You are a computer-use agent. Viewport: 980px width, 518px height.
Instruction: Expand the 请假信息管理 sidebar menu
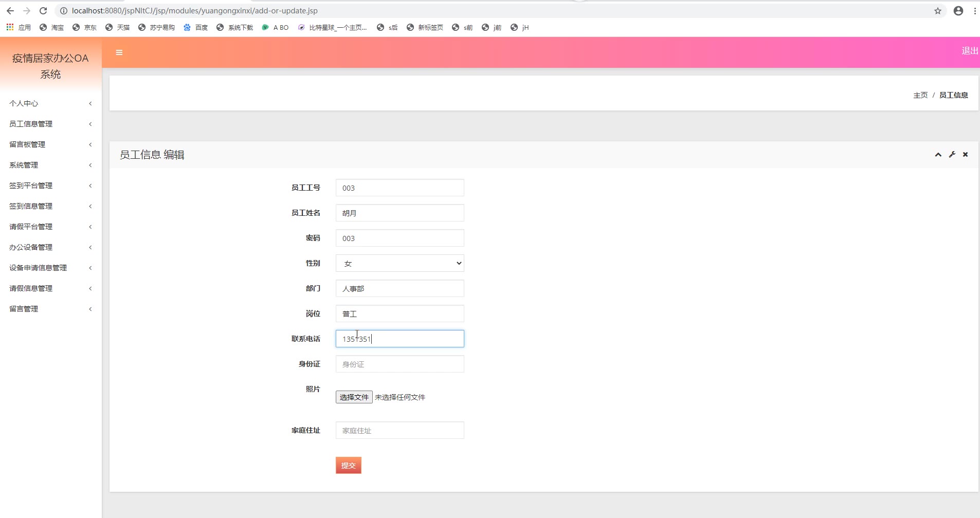pyautogui.click(x=51, y=288)
